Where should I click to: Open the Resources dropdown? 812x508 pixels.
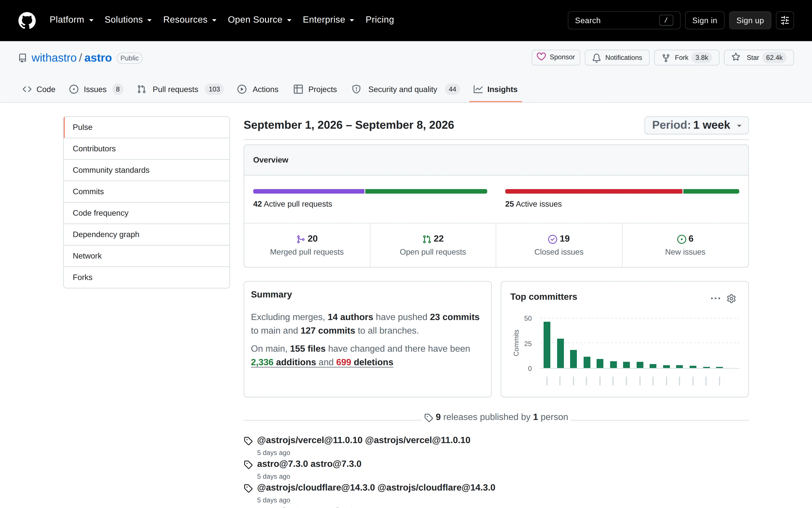(189, 20)
